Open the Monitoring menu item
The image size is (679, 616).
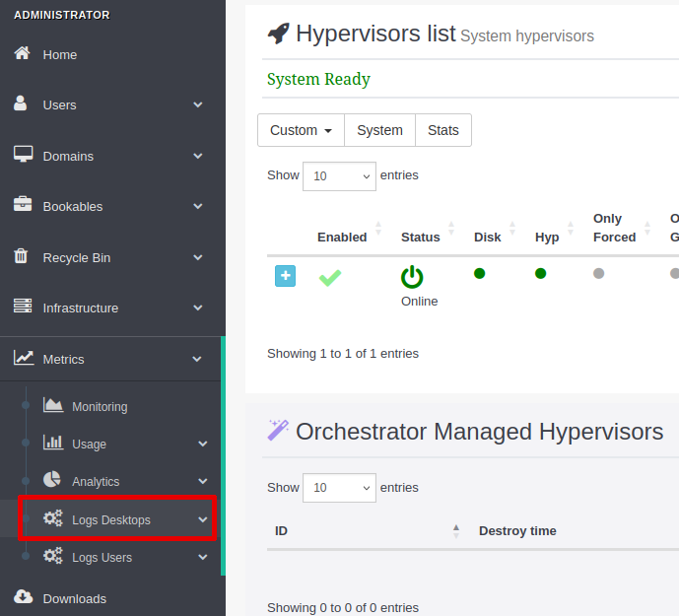(x=100, y=406)
